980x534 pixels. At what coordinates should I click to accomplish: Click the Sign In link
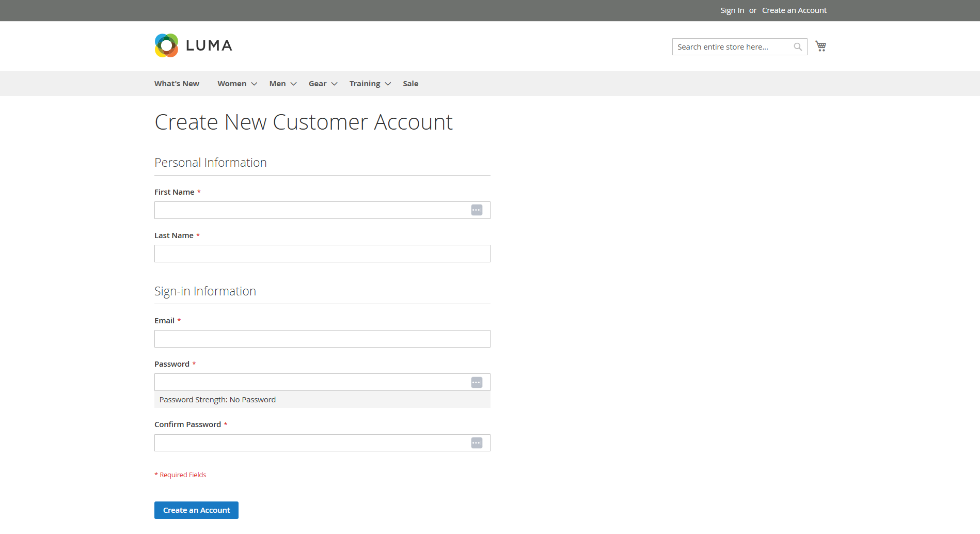(x=732, y=10)
